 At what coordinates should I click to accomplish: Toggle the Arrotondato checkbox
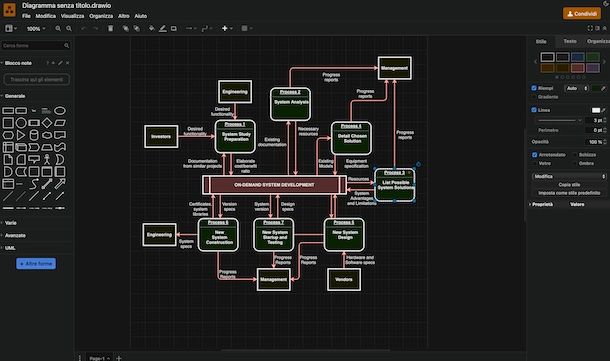tap(535, 155)
